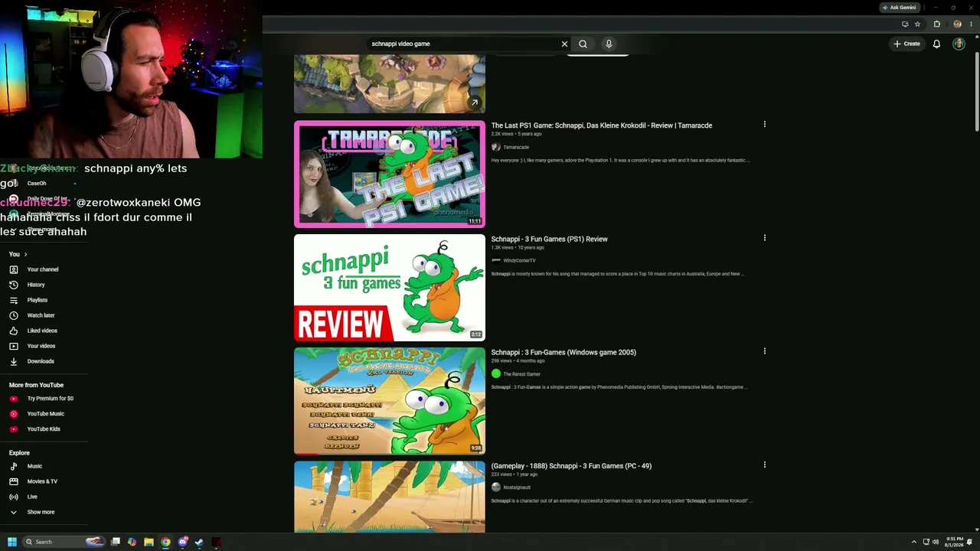This screenshot has width=980, height=551.
Task: Open the Windows game 2005 video thumbnail
Action: pos(390,401)
